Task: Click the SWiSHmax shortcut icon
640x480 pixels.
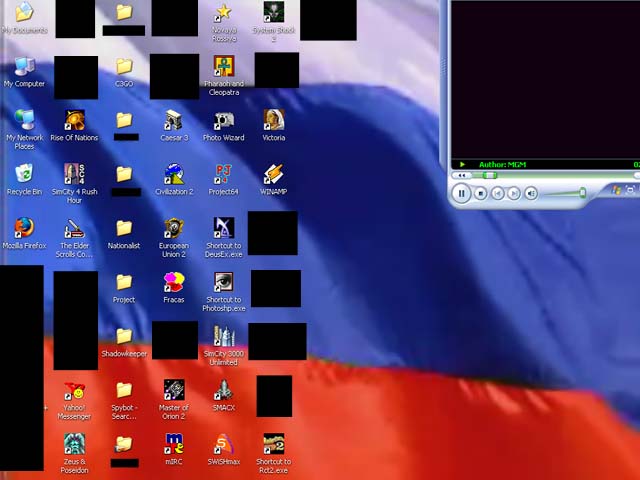Action: point(224,444)
